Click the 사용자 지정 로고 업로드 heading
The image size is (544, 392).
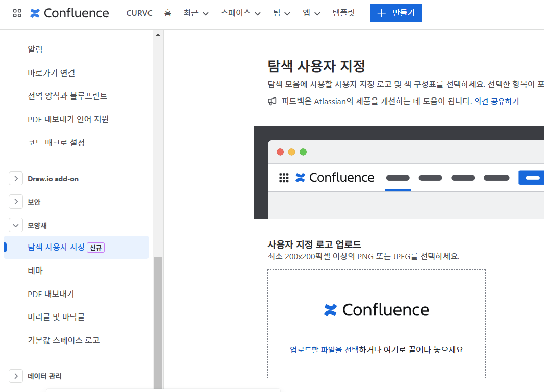point(314,244)
